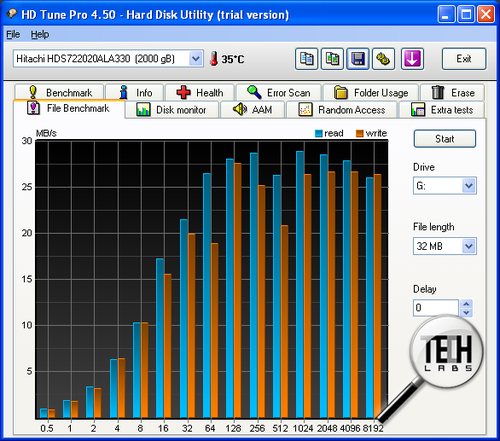500x441 pixels.
Task: Click the save screenshot floppy disk icon
Action: click(358, 59)
